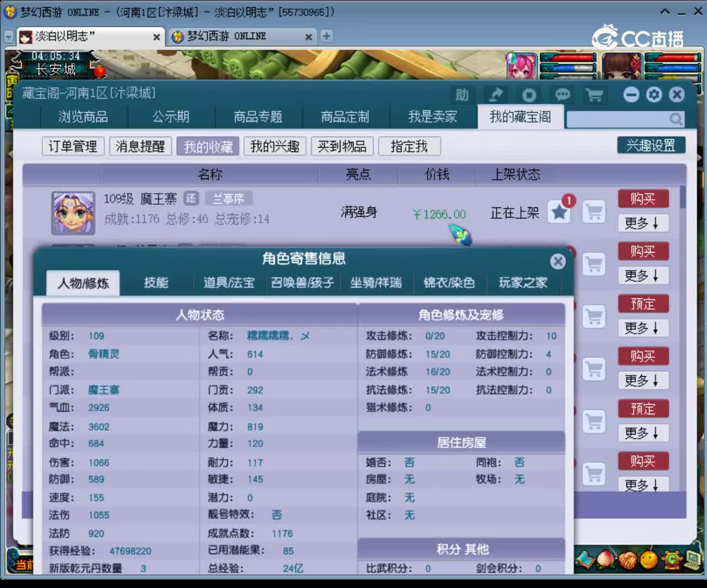Click the cart icon beside the second 预定 button

click(594, 422)
